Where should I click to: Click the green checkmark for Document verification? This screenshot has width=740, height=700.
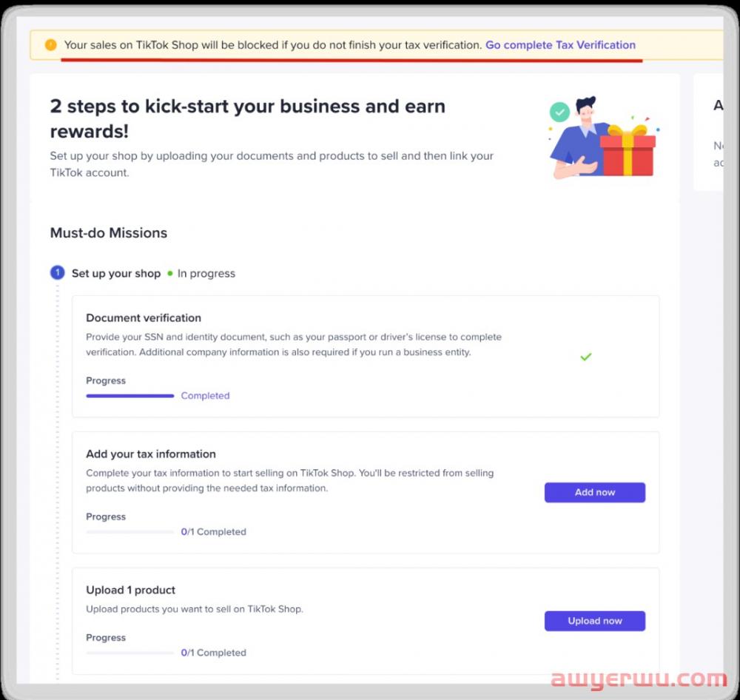[586, 357]
